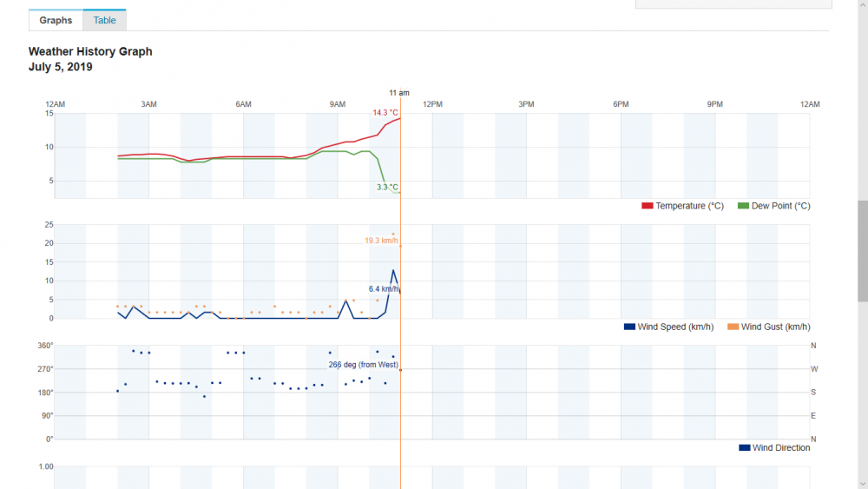Click the Weather History Graph heading
Viewport: 868px width, 489px height.
click(x=90, y=51)
